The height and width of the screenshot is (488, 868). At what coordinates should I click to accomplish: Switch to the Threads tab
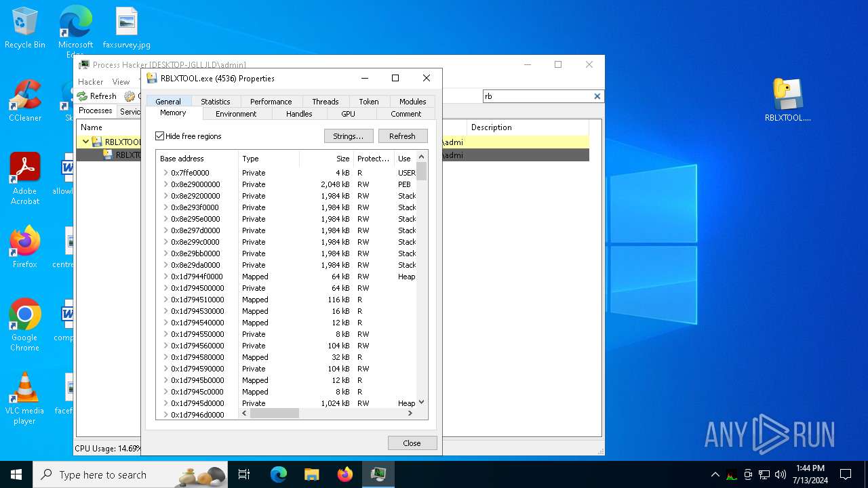[x=325, y=102]
